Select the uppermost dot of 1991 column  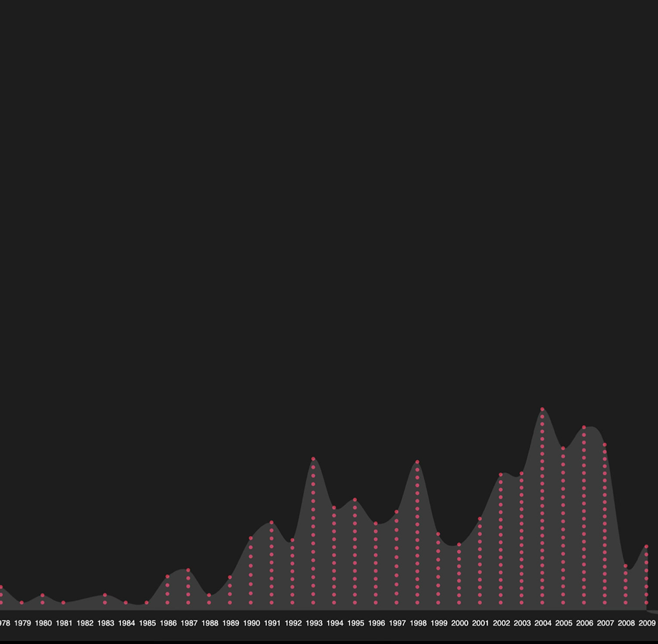pyautogui.click(x=272, y=522)
